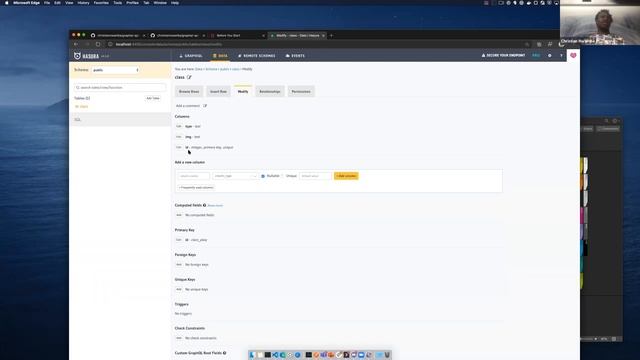Open the File menu in the macOS menu bar
Viewport: 640px width, 360px height.
click(x=47, y=3)
